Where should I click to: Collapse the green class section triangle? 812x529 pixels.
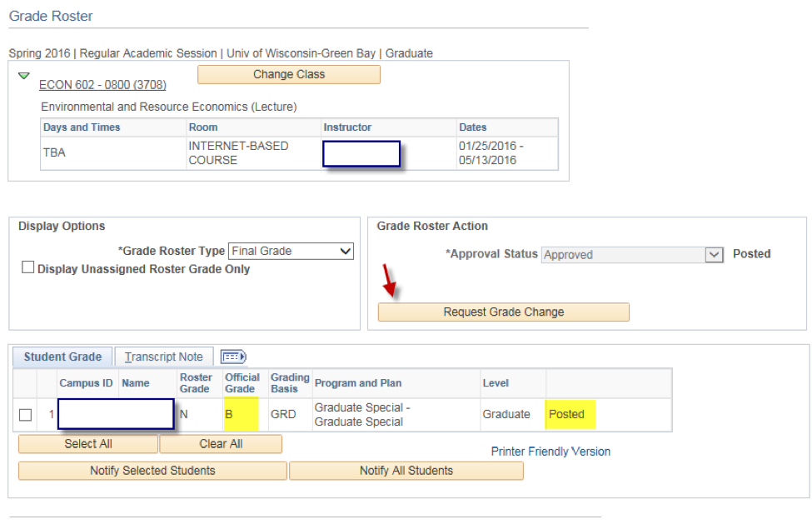point(24,76)
